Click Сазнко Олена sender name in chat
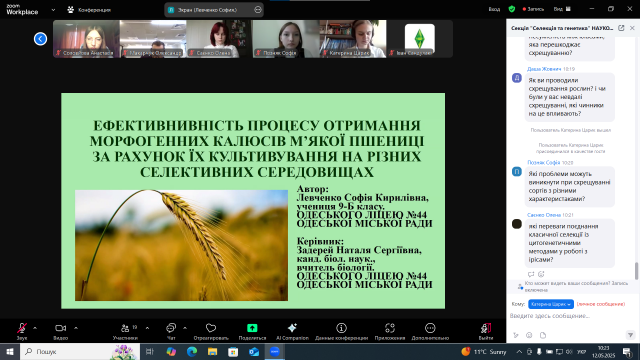The height and width of the screenshot is (360, 640). [x=544, y=215]
